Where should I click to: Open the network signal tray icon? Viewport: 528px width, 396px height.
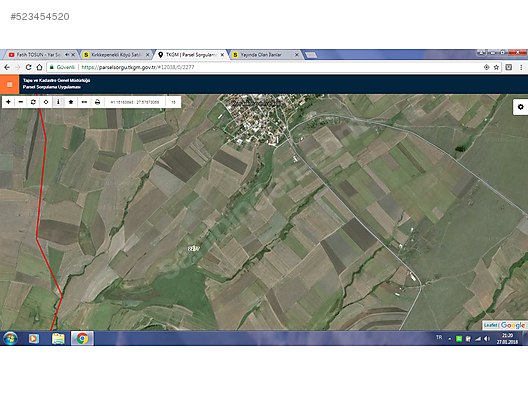pos(477,339)
